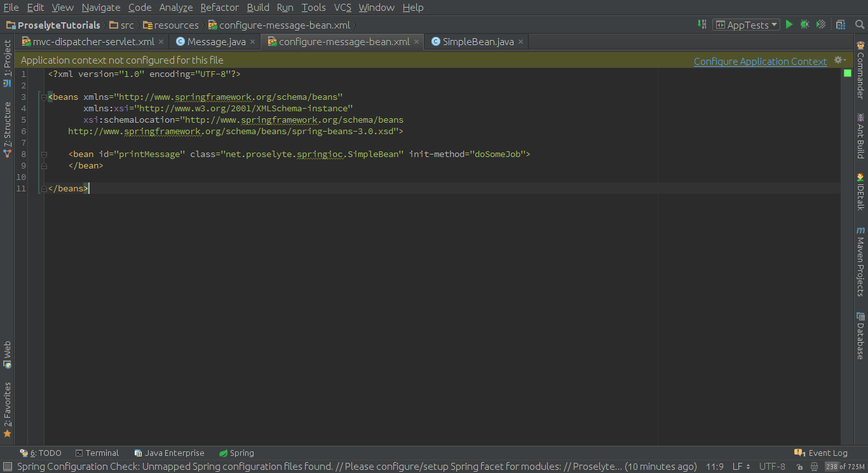Open the Ant Build tool window

click(860, 136)
